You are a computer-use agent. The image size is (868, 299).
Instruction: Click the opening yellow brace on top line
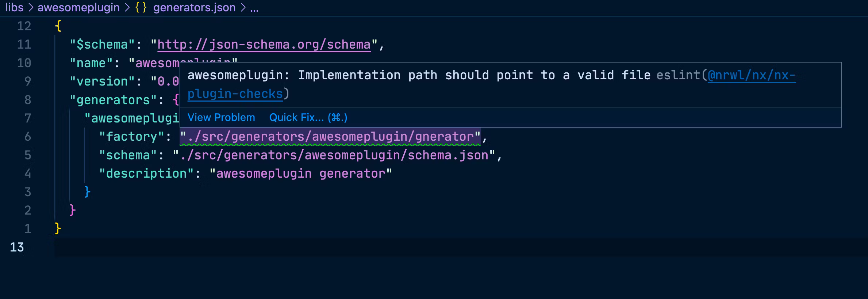(58, 26)
